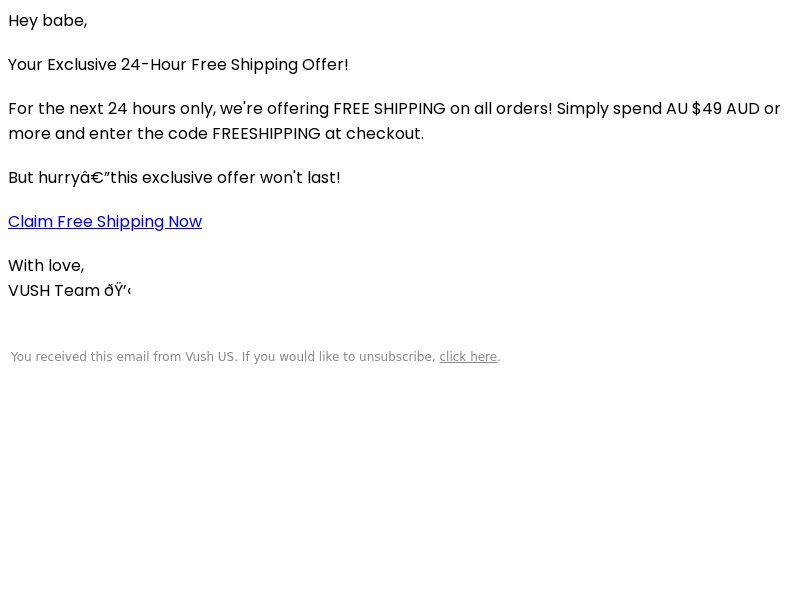Click the 'Hey babe,' greeting line
This screenshot has width=800, height=600.
click(x=48, y=21)
